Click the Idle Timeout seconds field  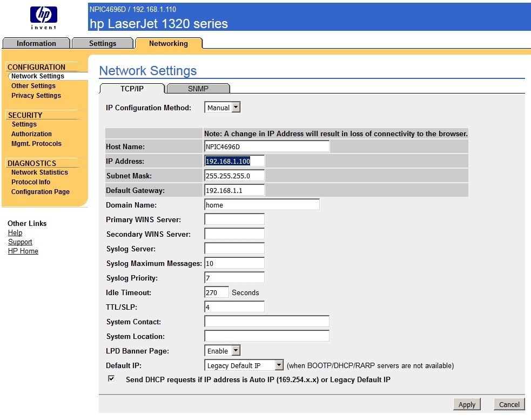click(x=216, y=292)
